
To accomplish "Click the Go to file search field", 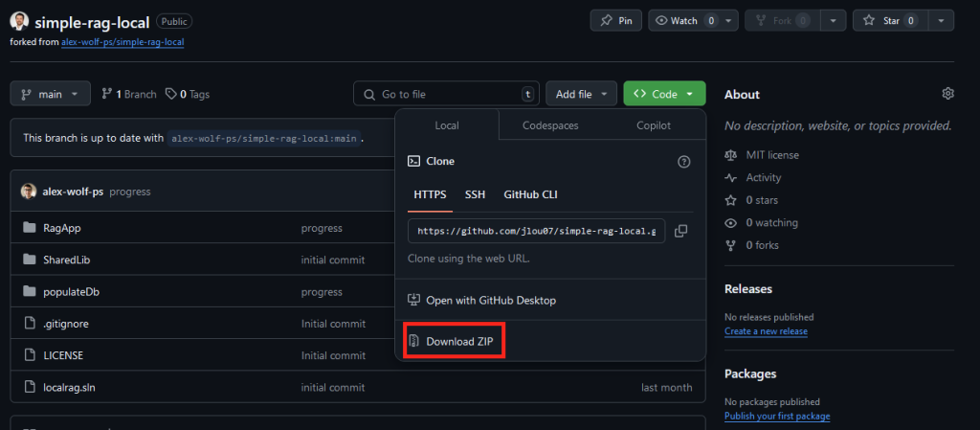I will [446, 95].
